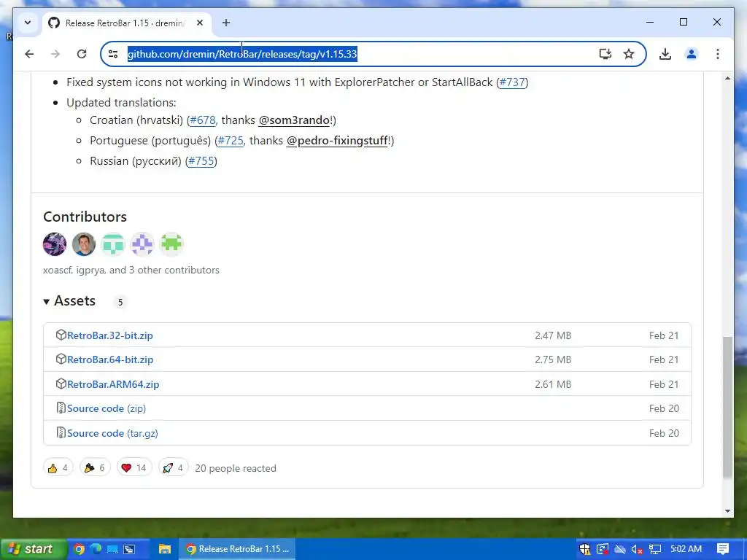Close the Release RetroBar tab
The height and width of the screenshot is (560, 747).
200,23
